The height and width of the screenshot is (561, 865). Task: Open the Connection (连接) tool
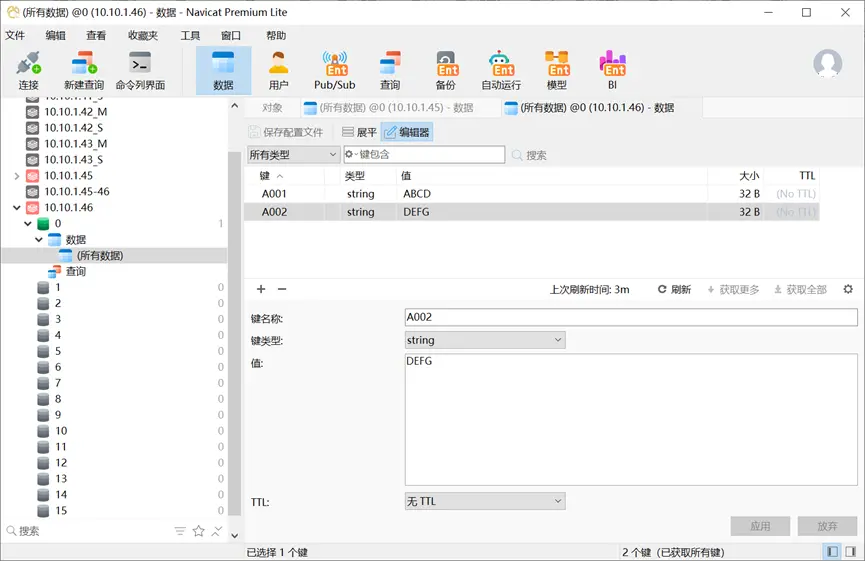[29, 70]
